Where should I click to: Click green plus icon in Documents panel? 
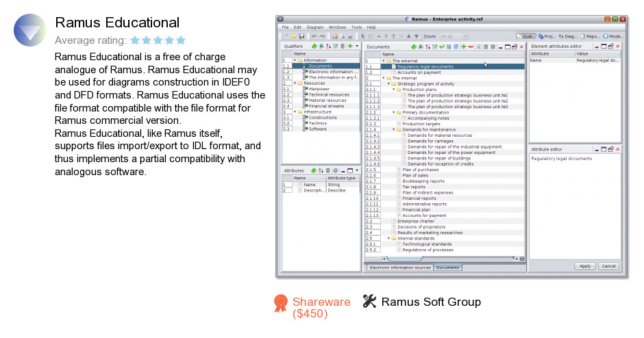click(463, 47)
